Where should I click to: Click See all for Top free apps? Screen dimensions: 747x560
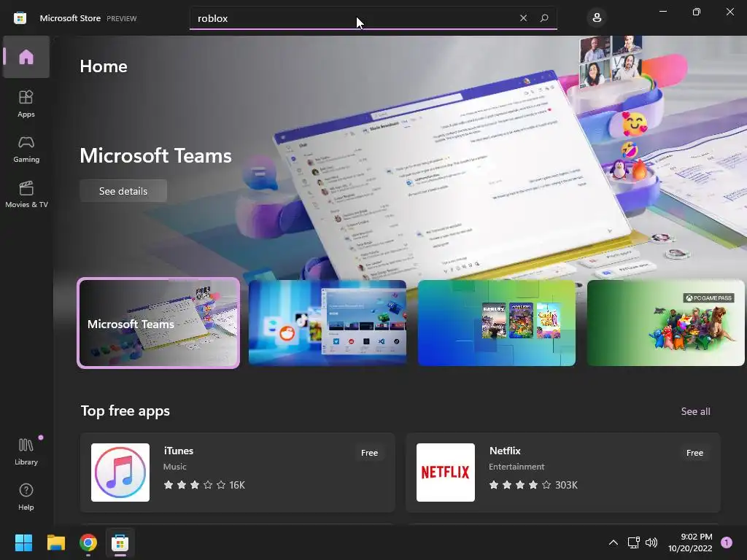695,411
